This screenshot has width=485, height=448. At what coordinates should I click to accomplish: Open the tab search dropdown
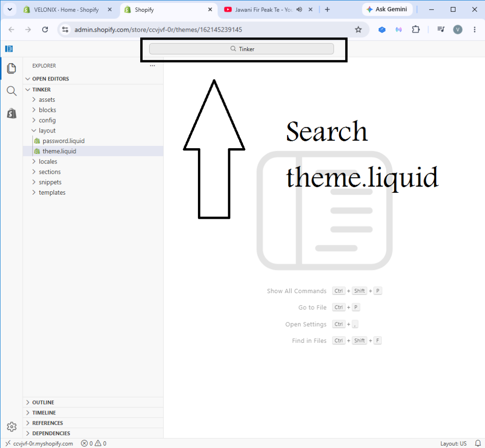coord(9,9)
